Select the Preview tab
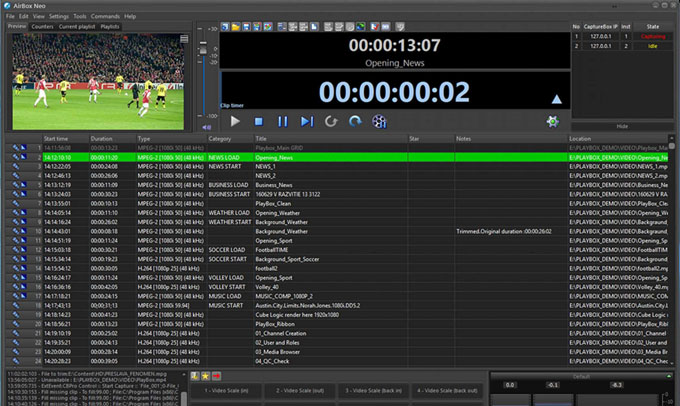 click(17, 26)
